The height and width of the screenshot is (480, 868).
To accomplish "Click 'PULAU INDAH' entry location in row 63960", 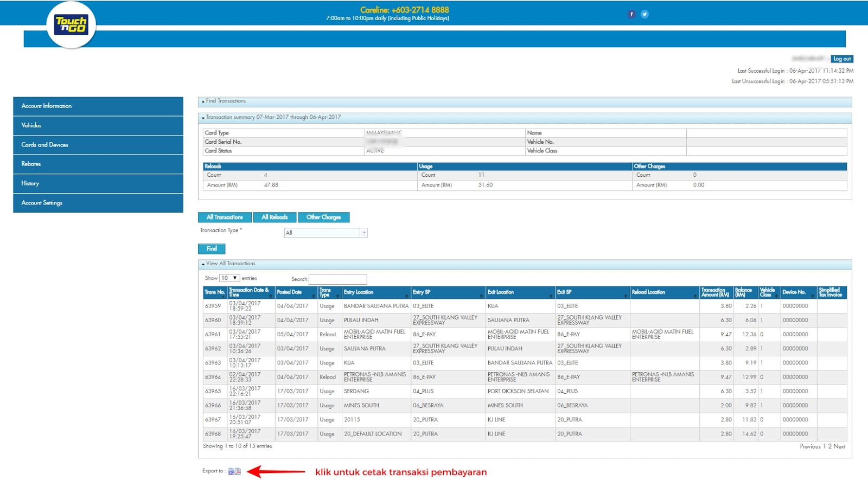I will (361, 321).
